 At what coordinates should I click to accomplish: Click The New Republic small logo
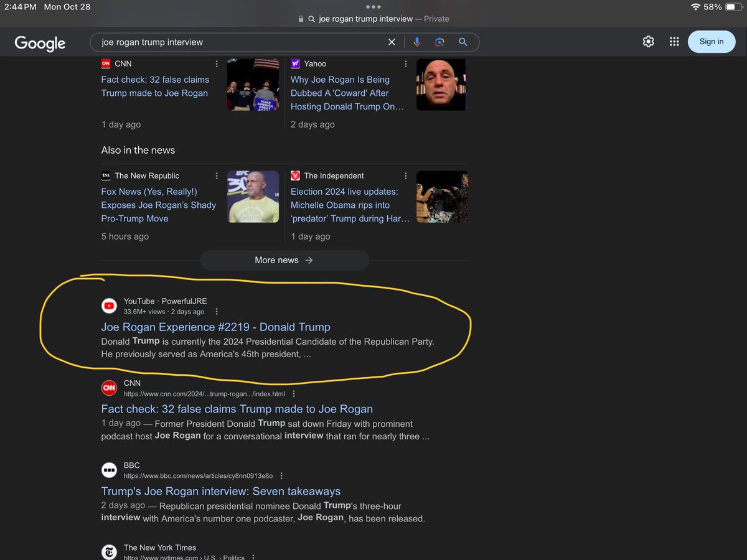coord(106,175)
